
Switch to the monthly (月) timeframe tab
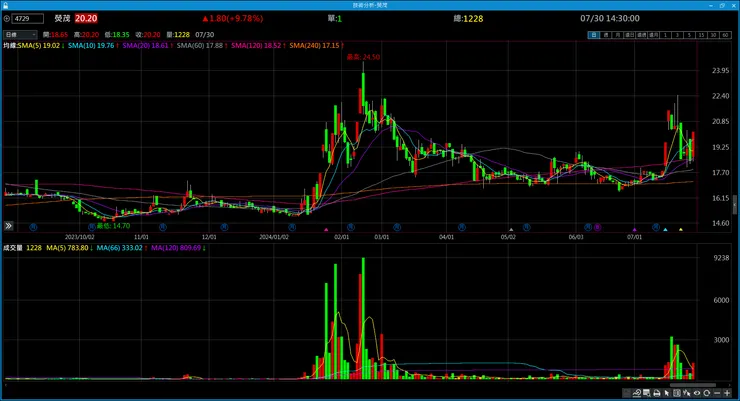[x=617, y=35]
